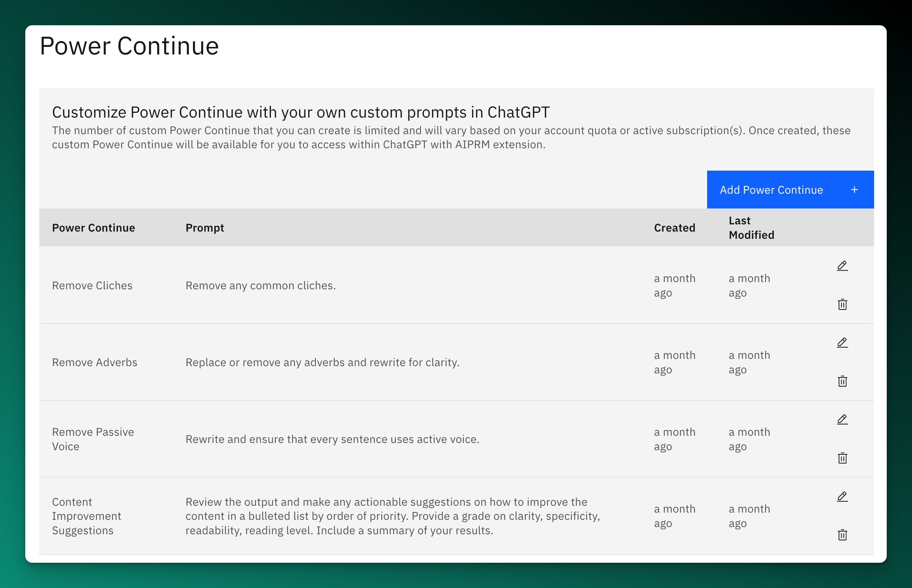Screen dimensions: 912x588
Task: Edit the Remove Adverbs power continue
Action: [842, 342]
